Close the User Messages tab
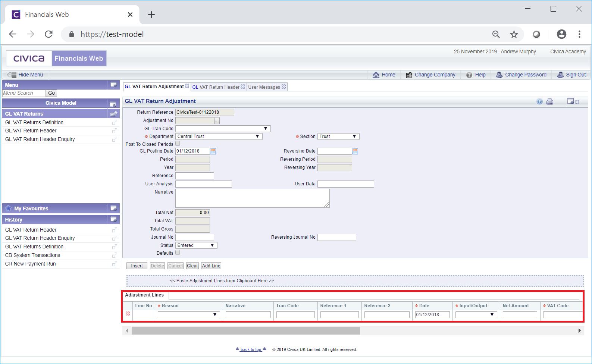The height and width of the screenshot is (364, 592). [284, 87]
